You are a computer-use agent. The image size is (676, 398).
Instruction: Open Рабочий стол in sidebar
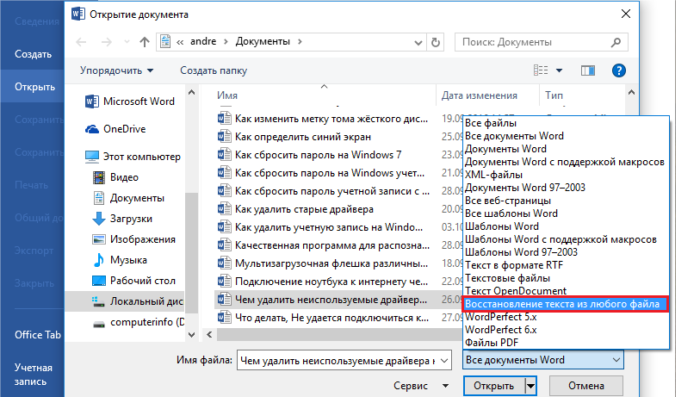pyautogui.click(x=134, y=281)
